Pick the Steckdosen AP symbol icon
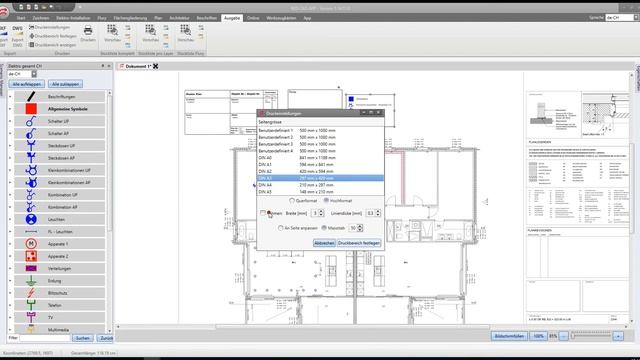 (31, 158)
